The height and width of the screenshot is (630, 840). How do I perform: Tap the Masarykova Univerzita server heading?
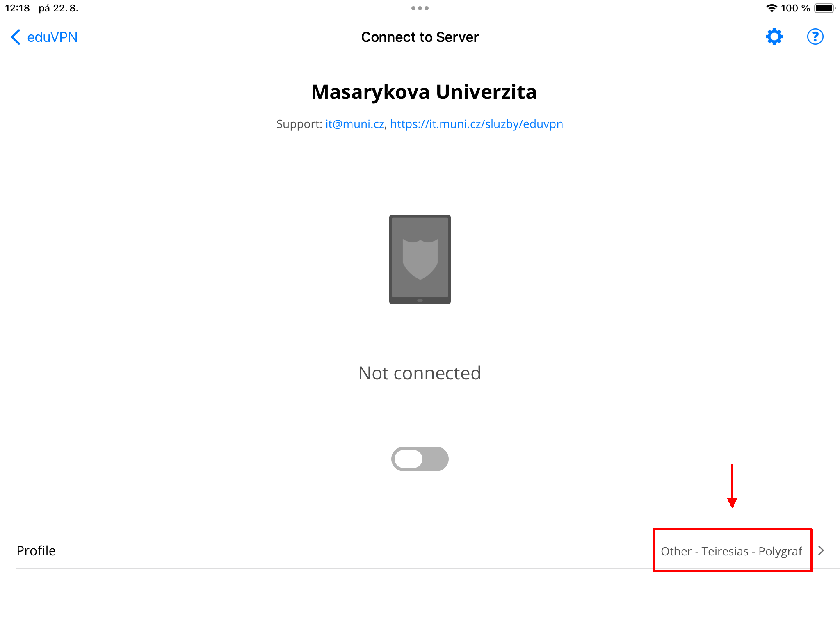(424, 92)
